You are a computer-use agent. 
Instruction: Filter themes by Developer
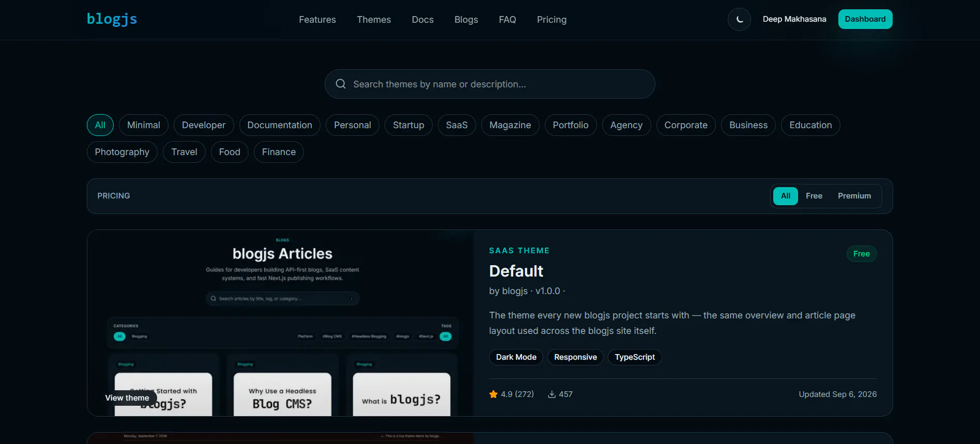204,125
